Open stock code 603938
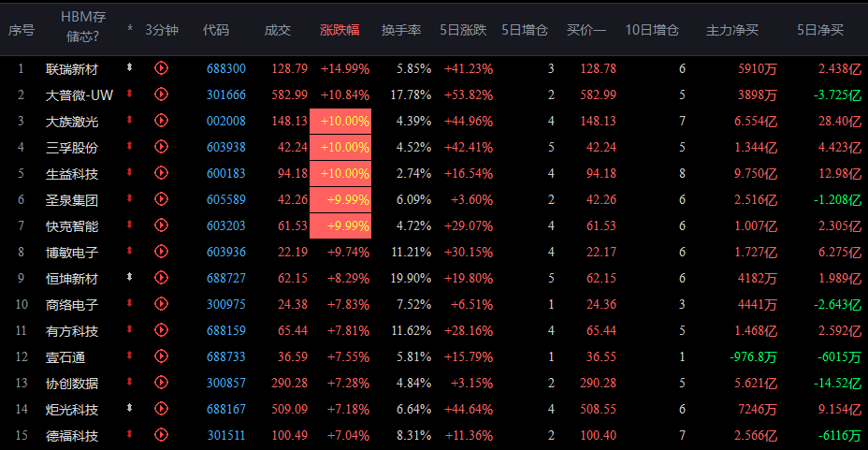 tap(225, 147)
